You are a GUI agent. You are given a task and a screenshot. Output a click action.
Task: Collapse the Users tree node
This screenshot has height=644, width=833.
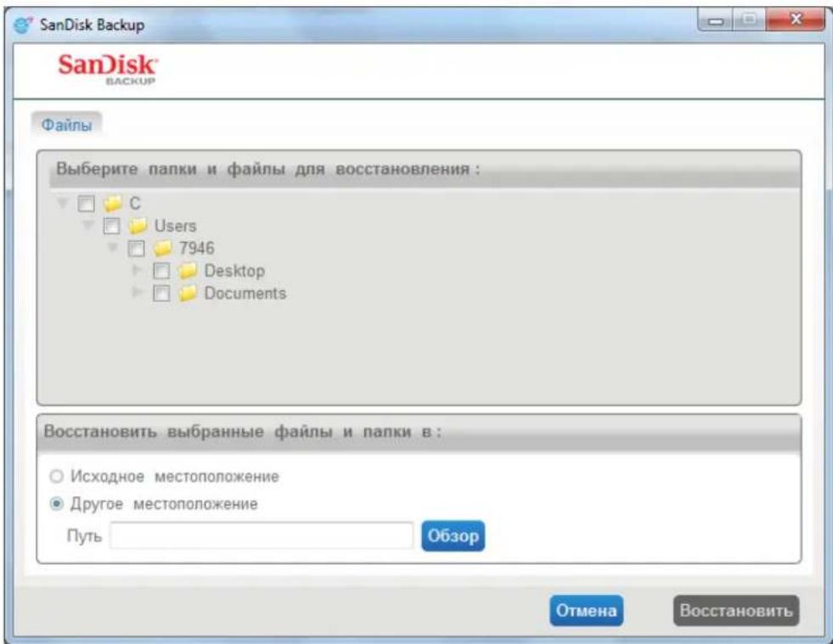(x=87, y=226)
